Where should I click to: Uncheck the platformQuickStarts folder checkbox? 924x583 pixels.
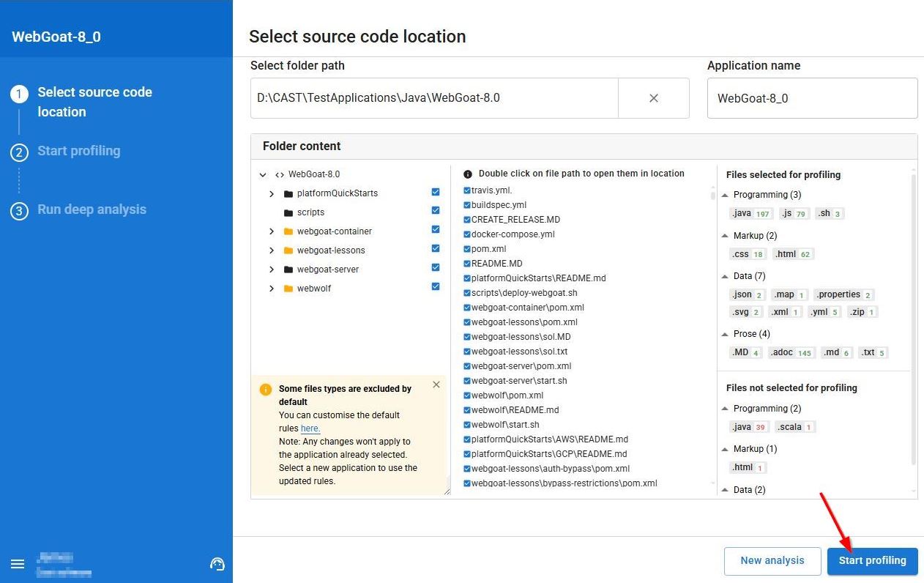436,192
